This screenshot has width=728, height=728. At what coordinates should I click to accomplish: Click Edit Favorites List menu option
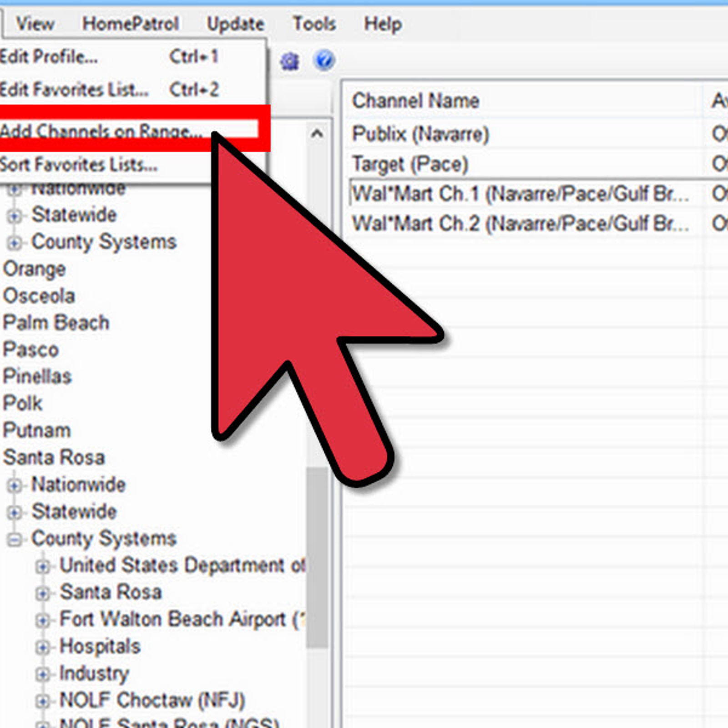click(x=74, y=90)
